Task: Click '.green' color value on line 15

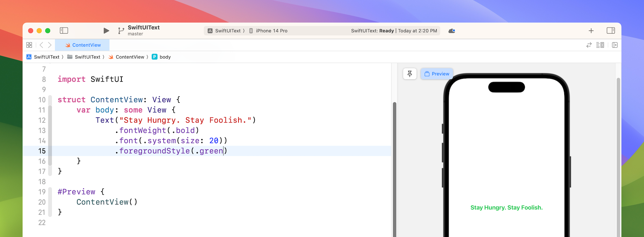Action: [209, 151]
